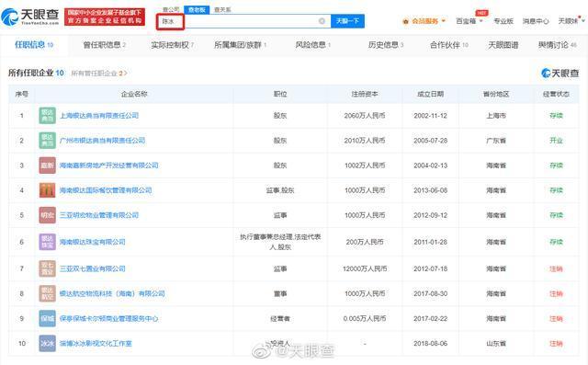The width and height of the screenshot is (588, 365).
Task: Select the 开业 status in row 2
Action: click(556, 141)
